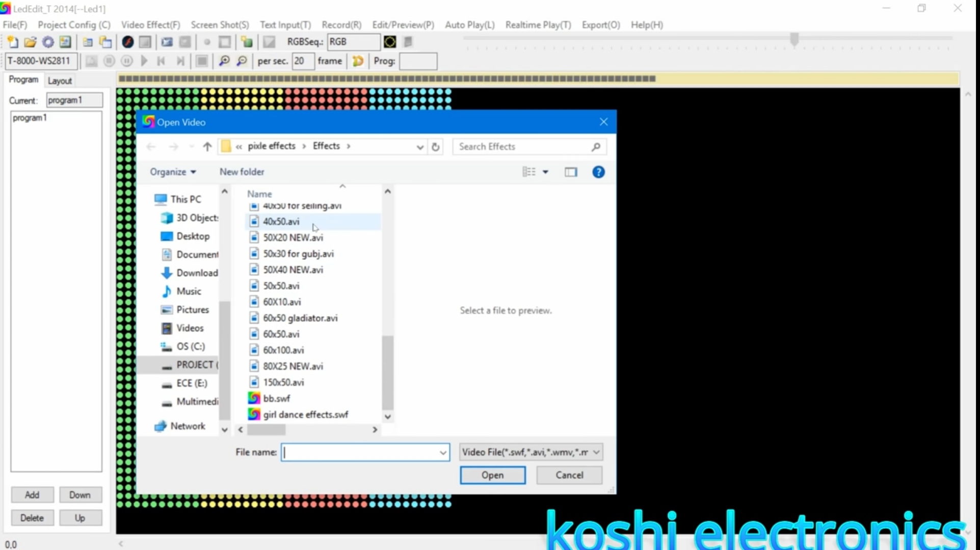Viewport: 980px width, 550px height.
Task: Click the play button in playback toolbar
Action: (144, 61)
